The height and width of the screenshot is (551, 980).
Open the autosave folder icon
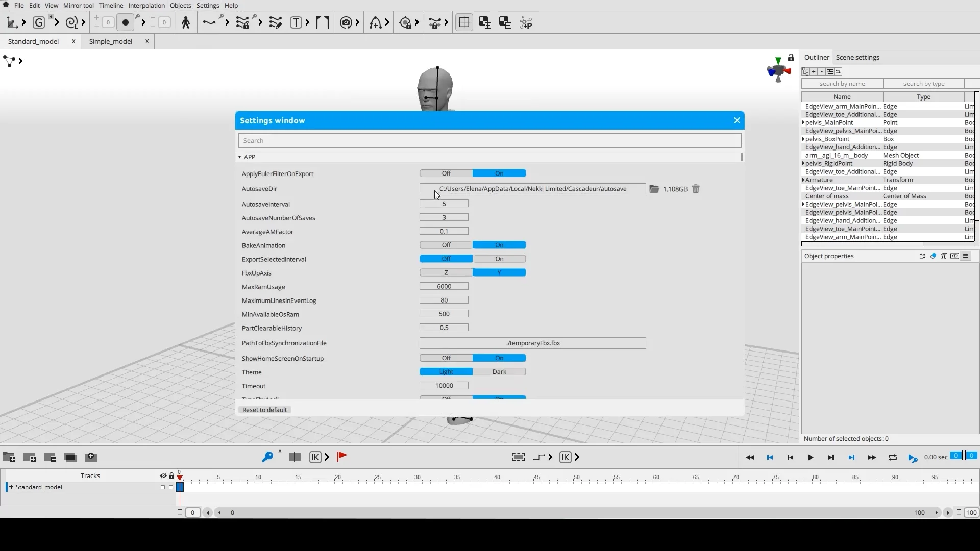pos(654,189)
